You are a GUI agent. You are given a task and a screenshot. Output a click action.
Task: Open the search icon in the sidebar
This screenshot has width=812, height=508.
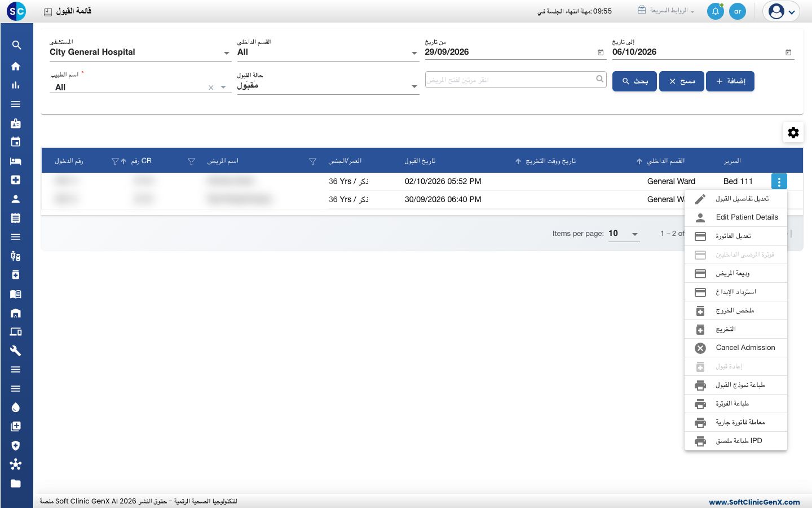pos(16,45)
